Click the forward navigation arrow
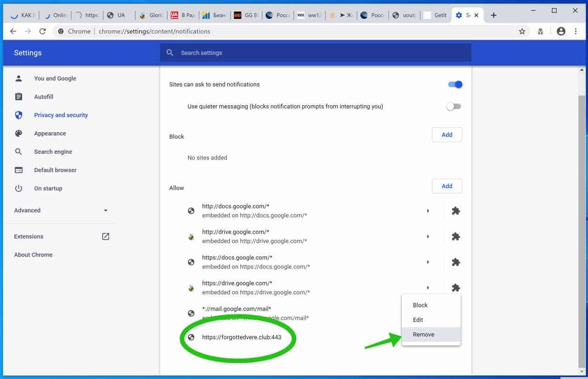588x379 pixels. click(28, 31)
